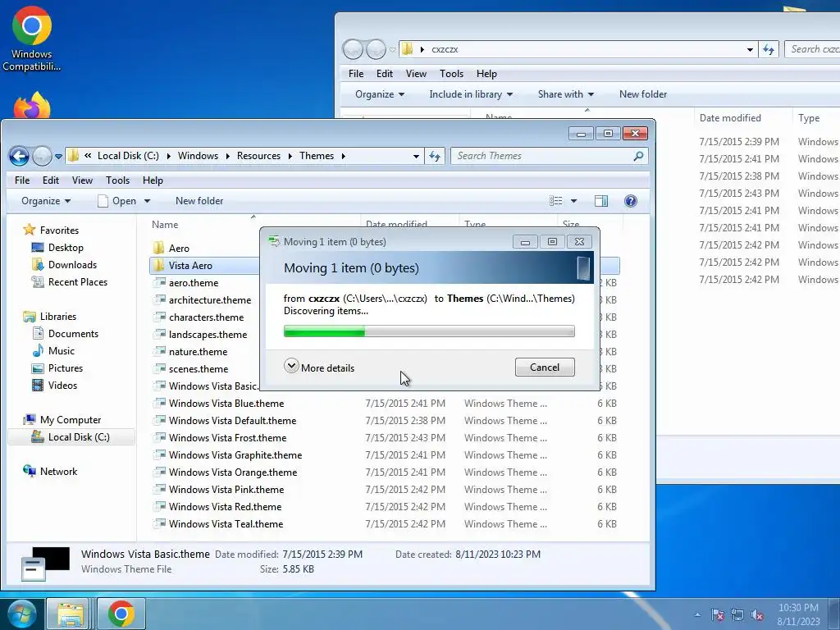Sort by the Name column header
Image resolution: width=840 pixels, height=630 pixels.
coord(164,225)
